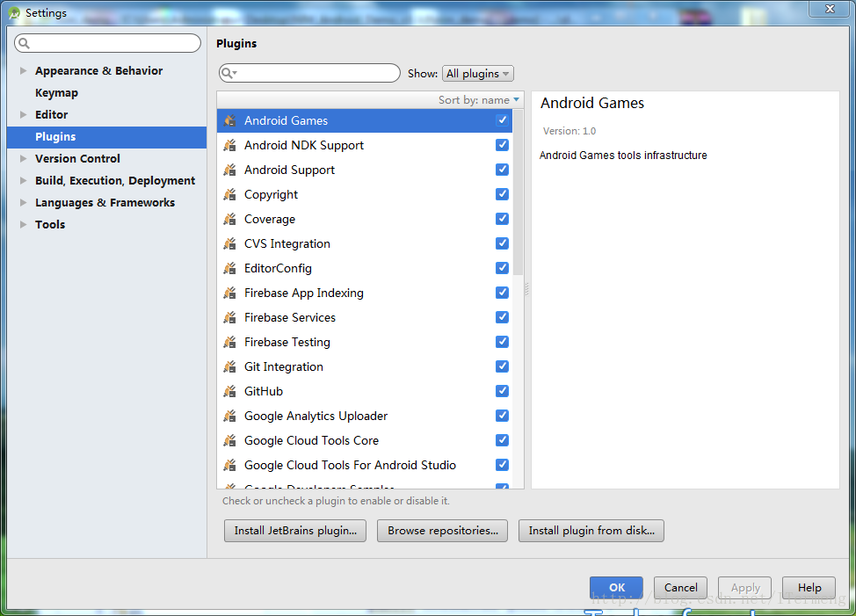Image resolution: width=856 pixels, height=616 pixels.
Task: Click the EditorConfig plugin icon
Action: 230,268
